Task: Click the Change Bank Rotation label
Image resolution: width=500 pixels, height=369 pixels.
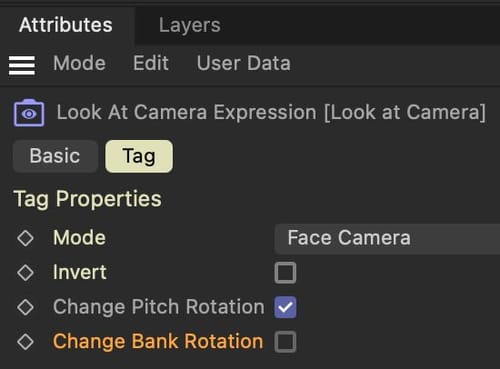Action: pos(158,342)
